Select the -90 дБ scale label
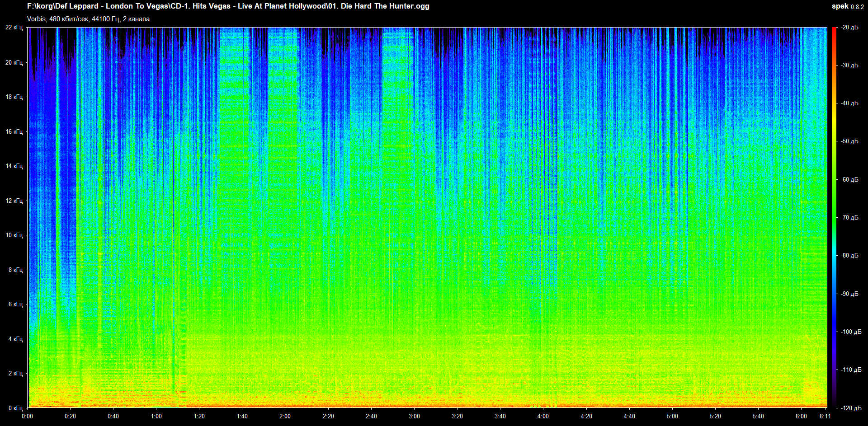The height and width of the screenshot is (426, 868). (x=849, y=294)
